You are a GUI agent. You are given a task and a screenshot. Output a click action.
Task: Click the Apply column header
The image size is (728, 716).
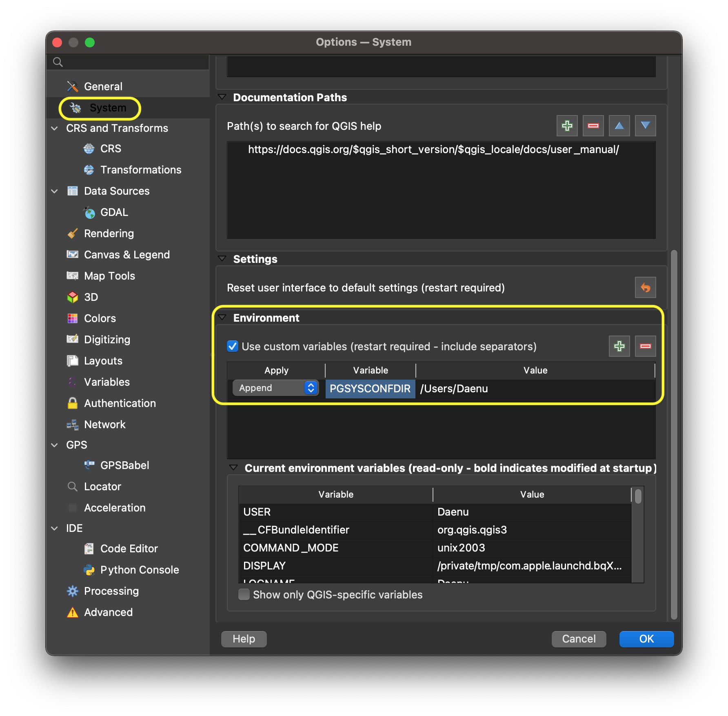[276, 370]
